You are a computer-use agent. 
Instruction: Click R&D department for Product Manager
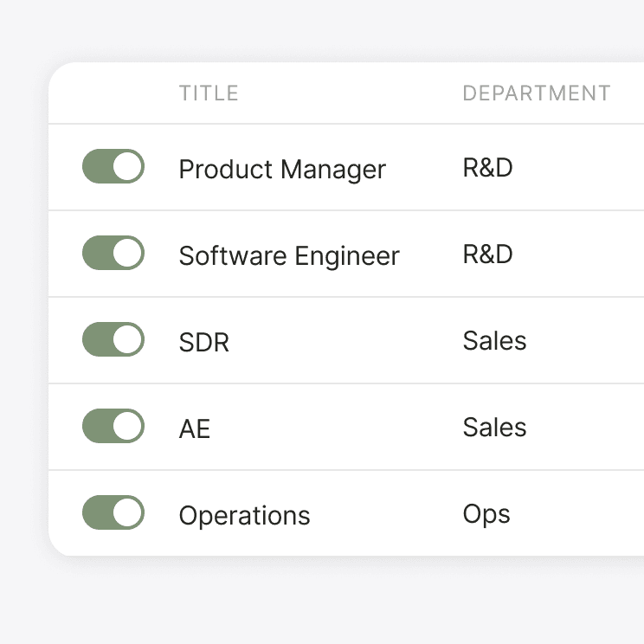(x=488, y=168)
